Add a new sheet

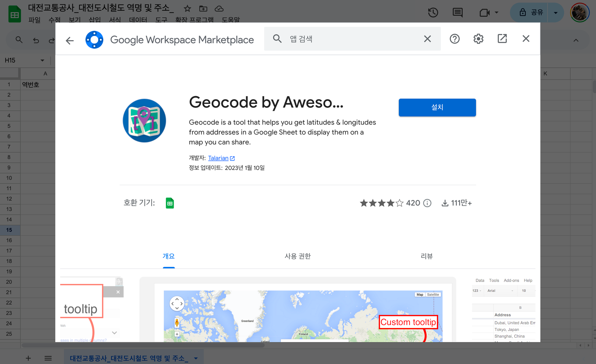(28, 358)
